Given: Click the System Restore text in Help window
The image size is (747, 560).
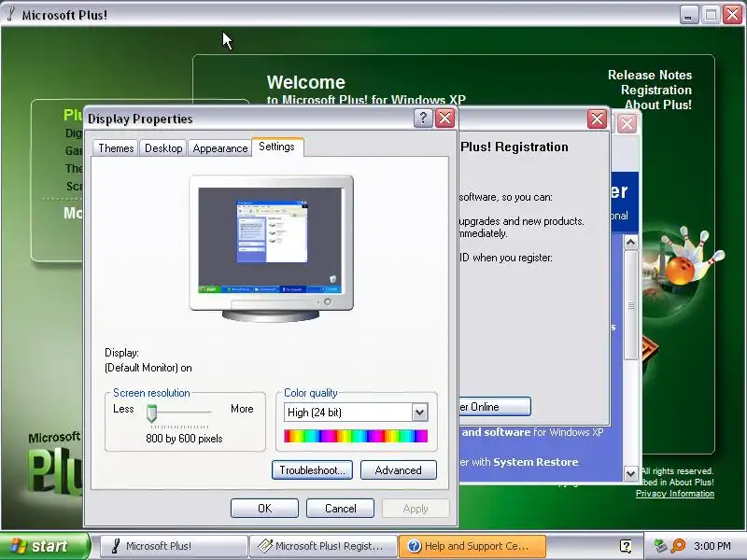Looking at the screenshot, I should [x=535, y=462].
